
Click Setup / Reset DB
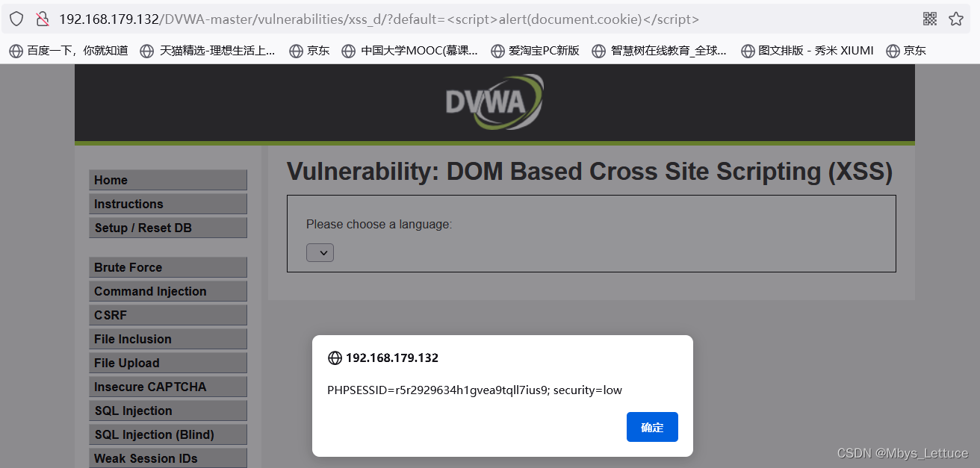pyautogui.click(x=167, y=228)
